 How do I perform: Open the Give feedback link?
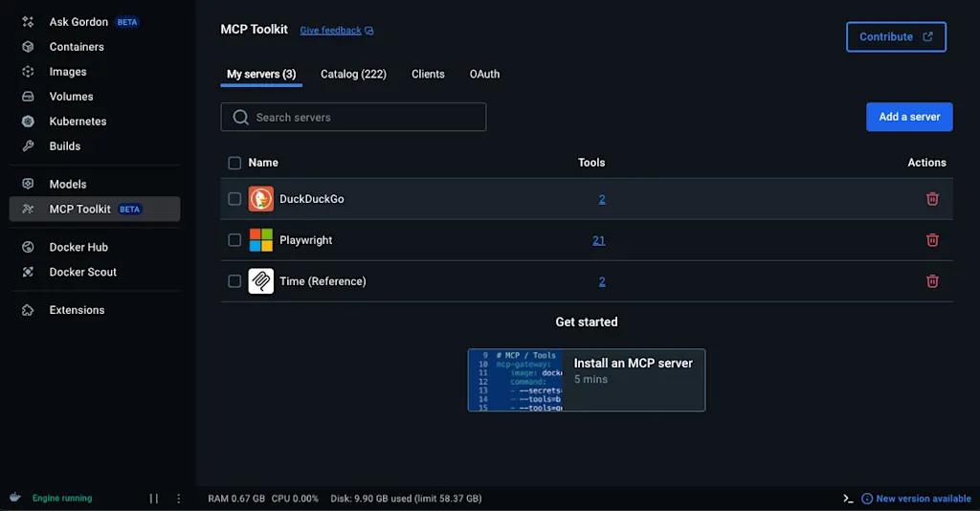330,30
